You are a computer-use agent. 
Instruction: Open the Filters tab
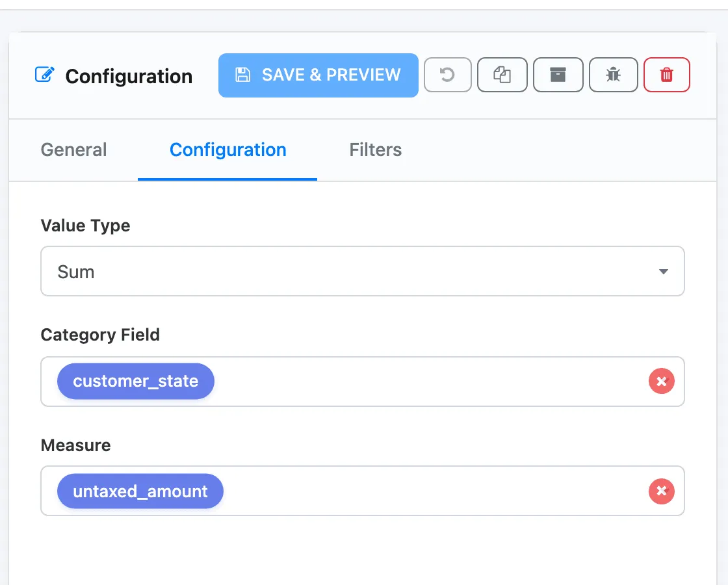coord(375,150)
